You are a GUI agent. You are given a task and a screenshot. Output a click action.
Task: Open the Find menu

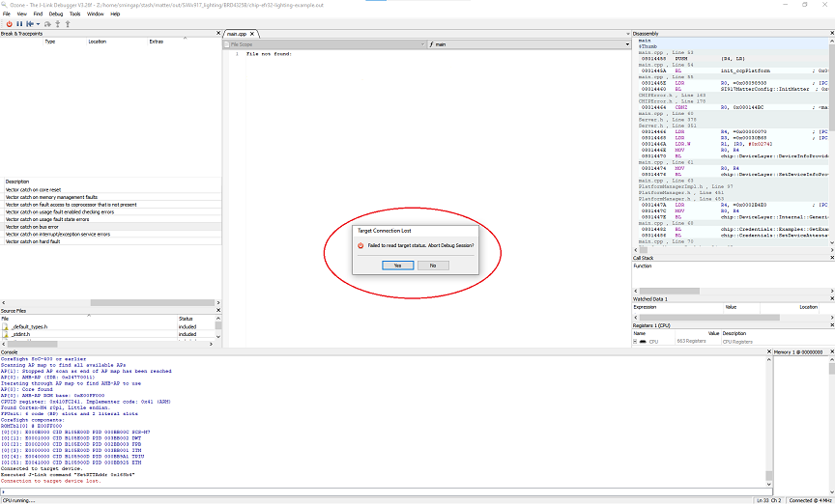(x=38, y=14)
